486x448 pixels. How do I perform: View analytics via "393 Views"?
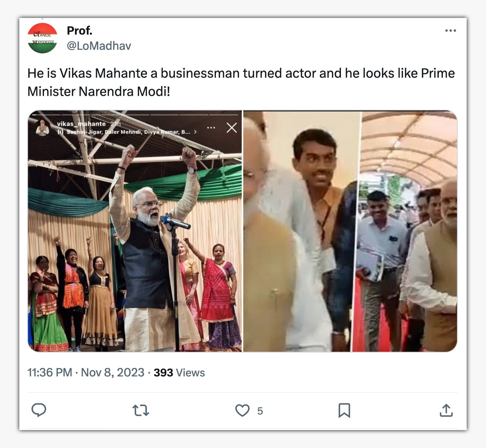pos(179,373)
